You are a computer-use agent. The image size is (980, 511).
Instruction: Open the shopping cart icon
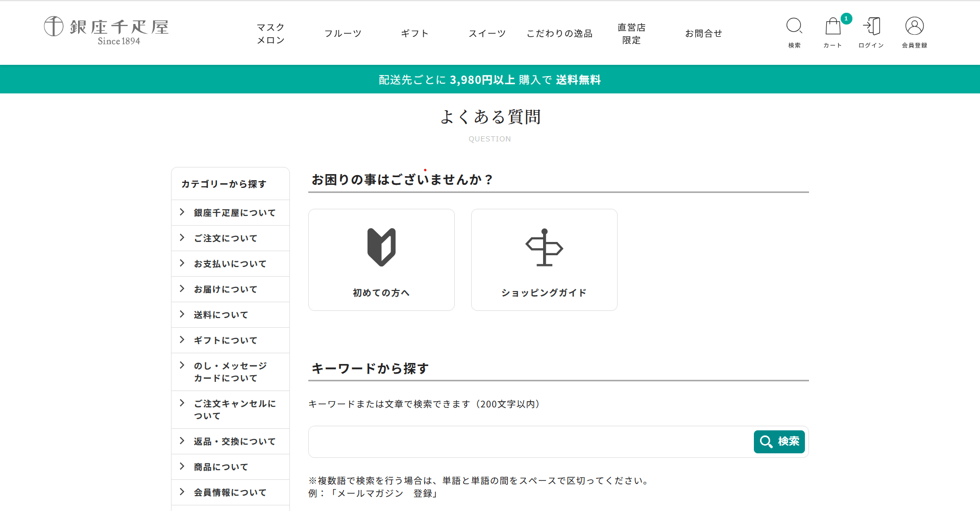(832, 27)
